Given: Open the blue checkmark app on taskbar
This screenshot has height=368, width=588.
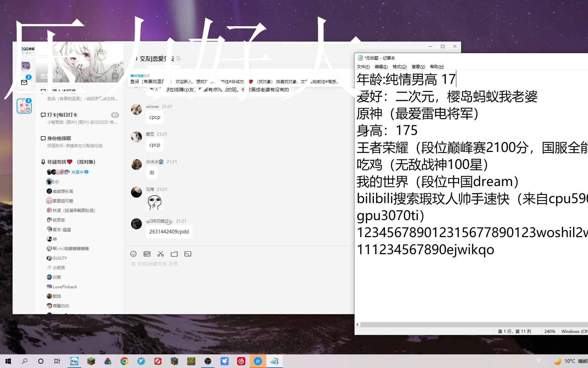Looking at the screenshot, I should 141,361.
